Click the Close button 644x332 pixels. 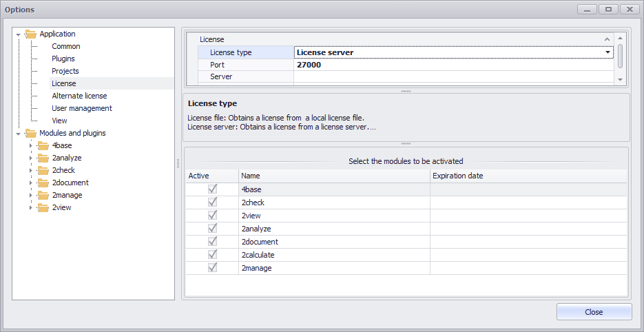tap(594, 312)
